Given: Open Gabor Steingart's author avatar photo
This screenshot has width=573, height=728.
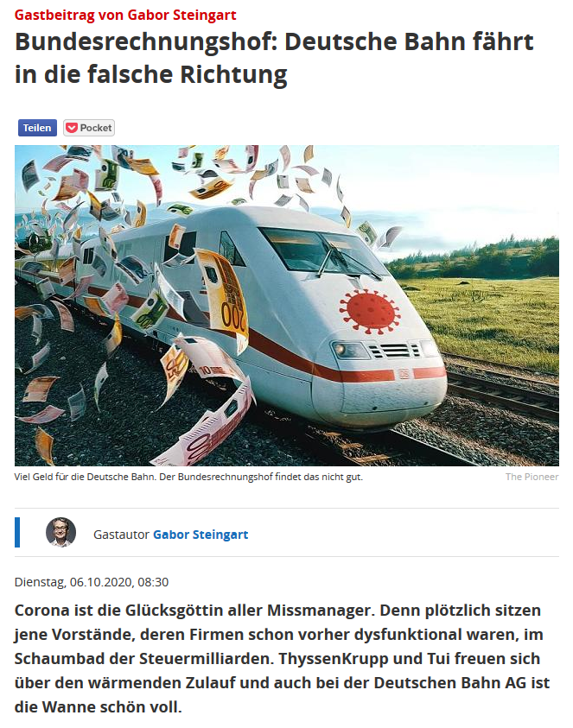Looking at the screenshot, I should 60,532.
